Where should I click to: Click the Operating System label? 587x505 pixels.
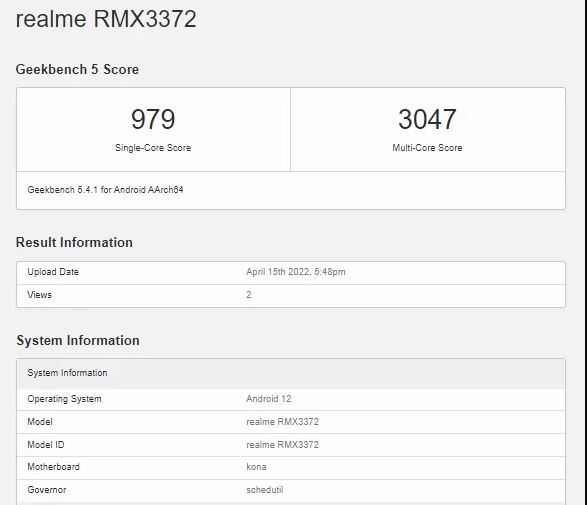click(64, 399)
